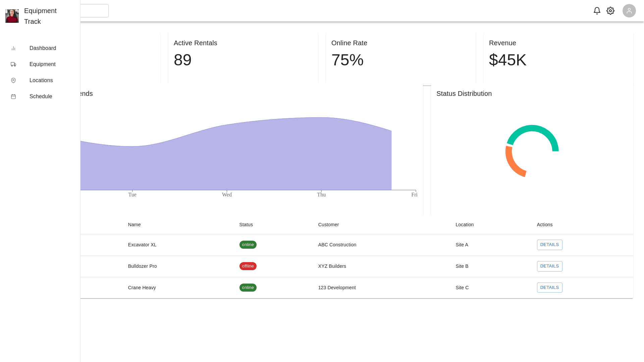The image size is (644, 362).
Task: Click the Equipment Track logo image
Action: 12,16
